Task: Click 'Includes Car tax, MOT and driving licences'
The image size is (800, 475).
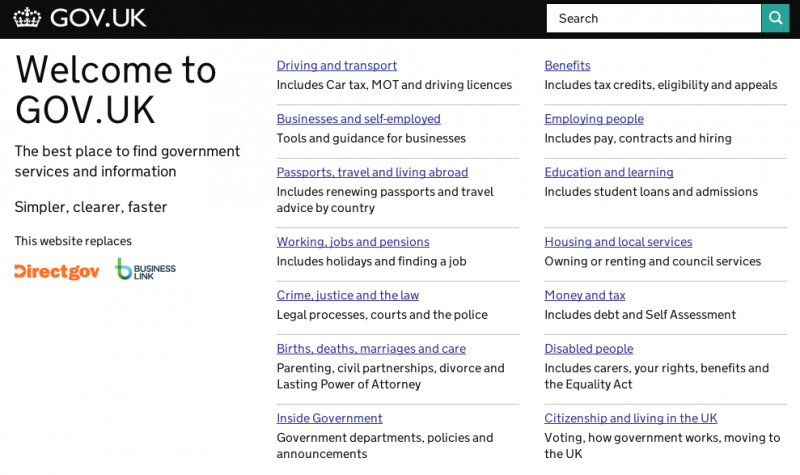Action: pos(394,85)
